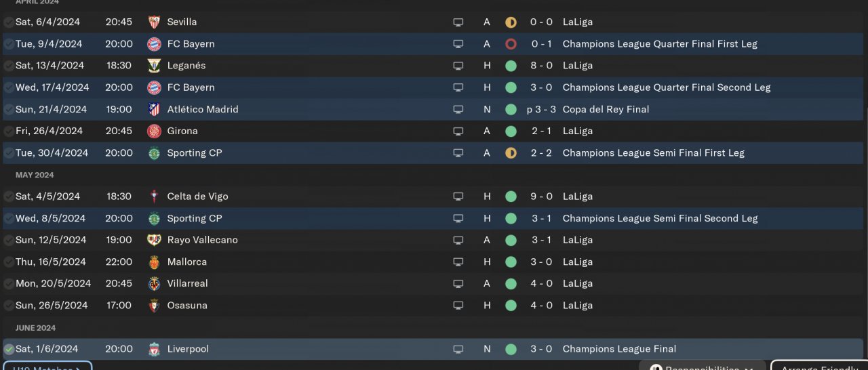Click the Atlético Madrid club badge
The width and height of the screenshot is (868, 370).
tap(154, 109)
